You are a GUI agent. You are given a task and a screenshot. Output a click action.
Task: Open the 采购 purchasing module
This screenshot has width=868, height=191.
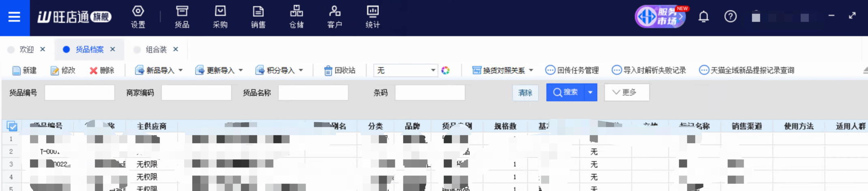(220, 17)
